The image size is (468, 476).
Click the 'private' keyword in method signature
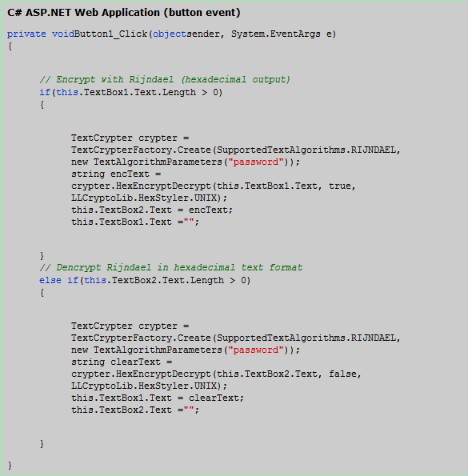[26, 34]
